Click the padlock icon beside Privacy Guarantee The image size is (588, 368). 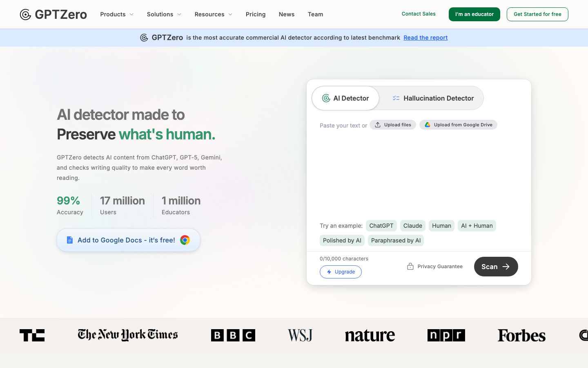(410, 266)
